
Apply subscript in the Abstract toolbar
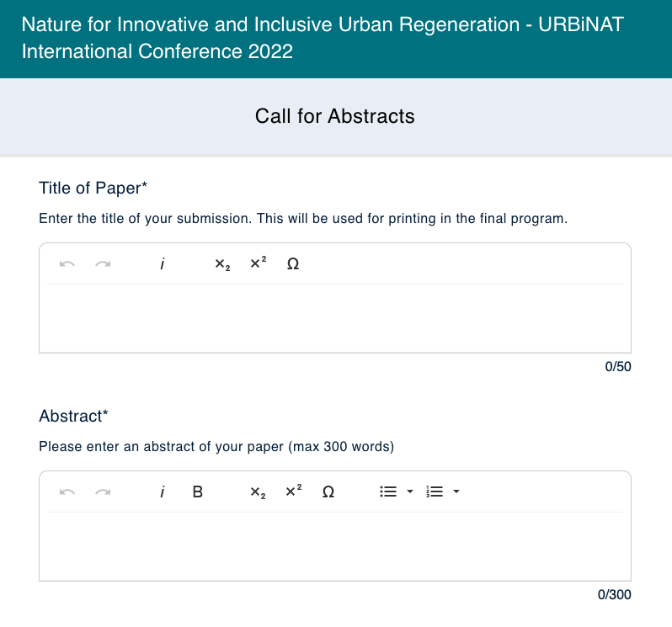(x=258, y=492)
